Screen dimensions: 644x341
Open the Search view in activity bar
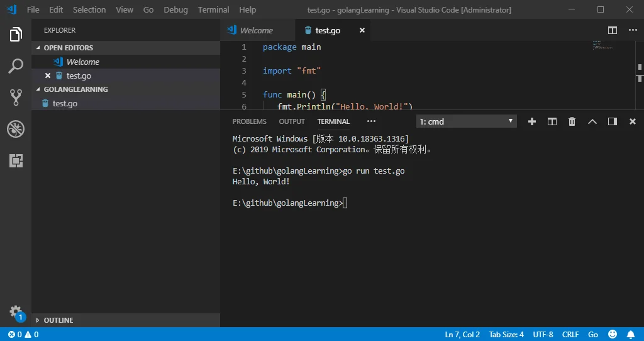click(x=16, y=65)
